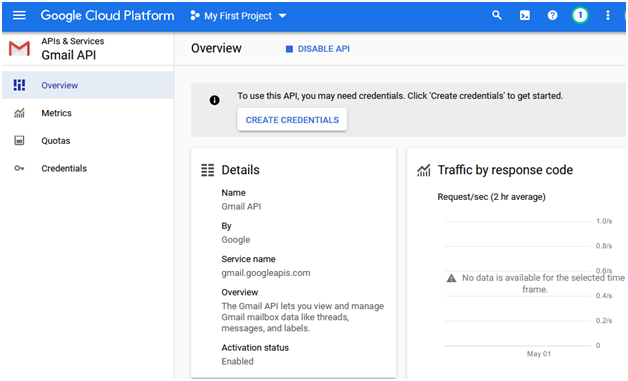The height and width of the screenshot is (381, 628).
Task: Click the Google Cloud Platform logo text
Action: point(107,16)
